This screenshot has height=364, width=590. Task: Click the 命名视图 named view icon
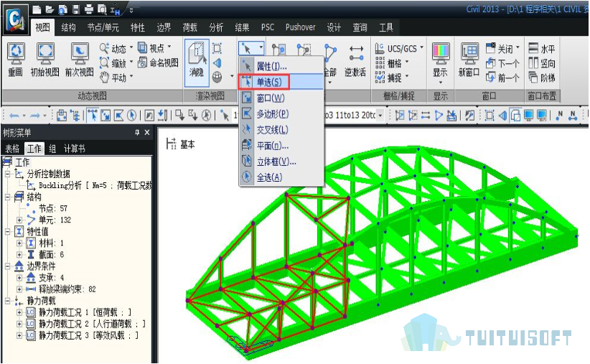coord(142,62)
